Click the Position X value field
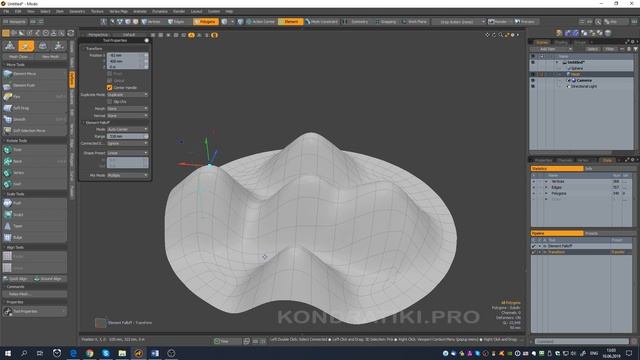Viewport: 640px width, 360px height. coord(127,55)
